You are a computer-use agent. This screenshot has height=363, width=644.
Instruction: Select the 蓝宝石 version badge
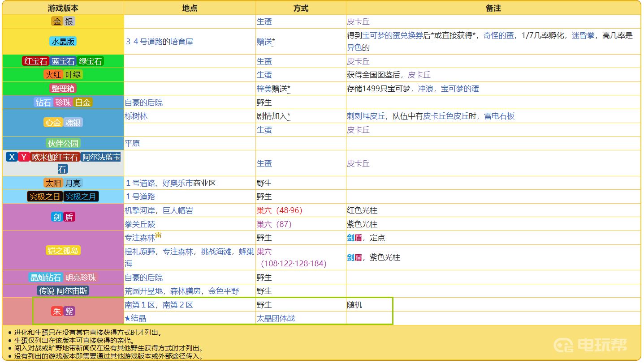(x=63, y=61)
